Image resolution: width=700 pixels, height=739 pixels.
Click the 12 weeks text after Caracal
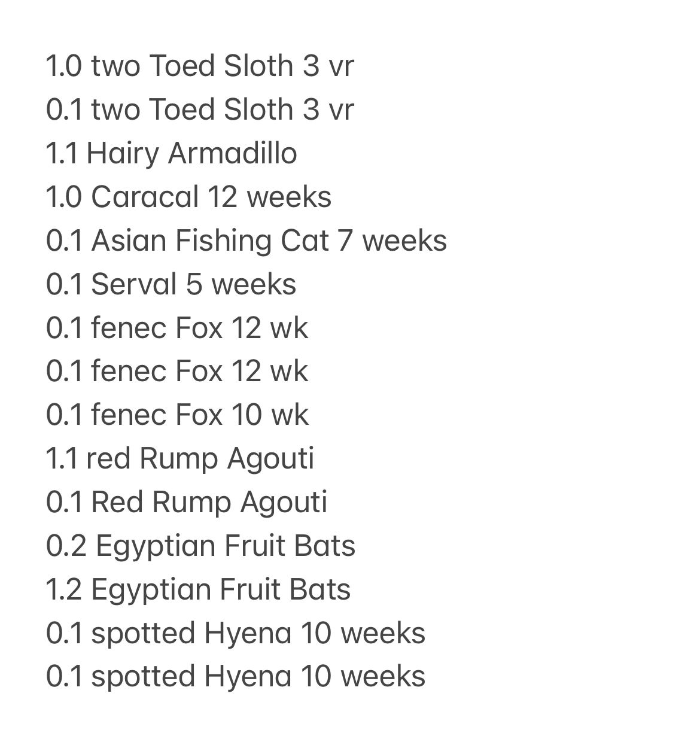point(269,197)
